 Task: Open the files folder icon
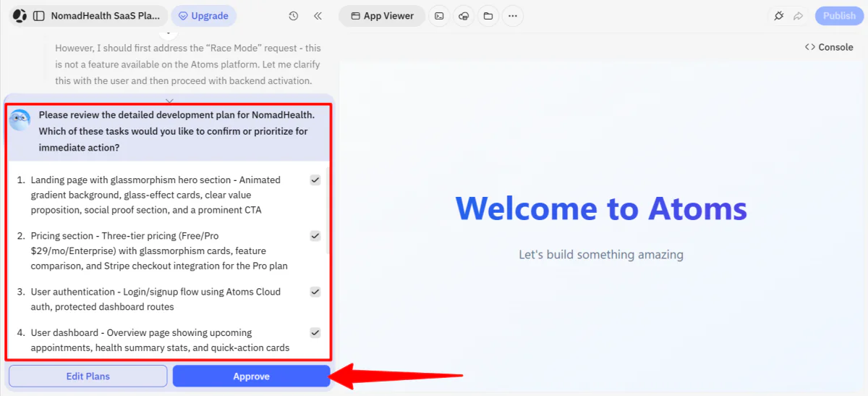[488, 16]
